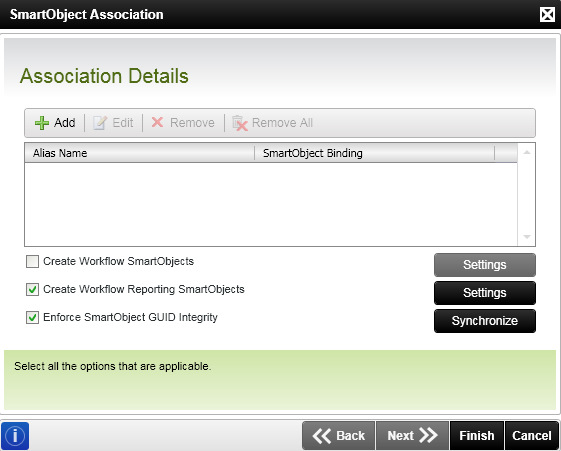Go Back to the previous step

coord(338,436)
